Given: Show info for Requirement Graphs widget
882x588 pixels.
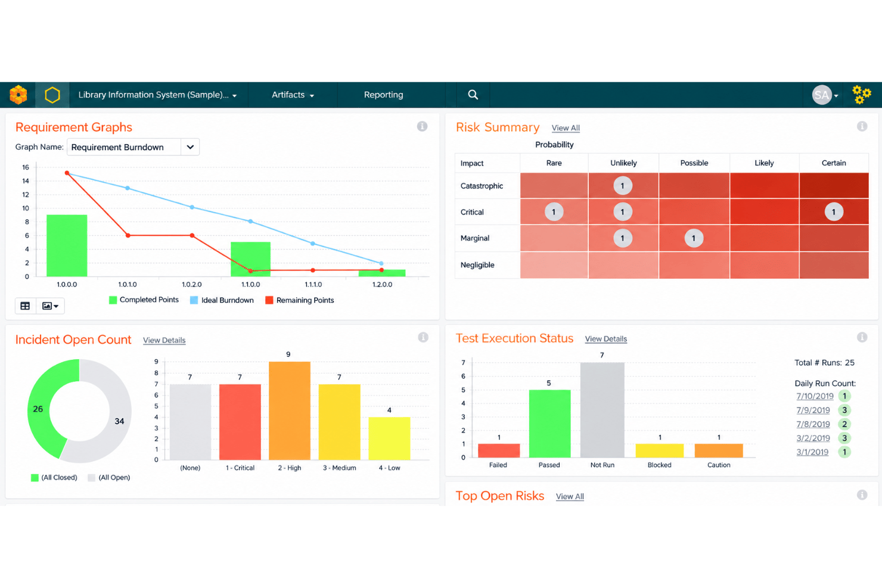Looking at the screenshot, I should tap(422, 126).
